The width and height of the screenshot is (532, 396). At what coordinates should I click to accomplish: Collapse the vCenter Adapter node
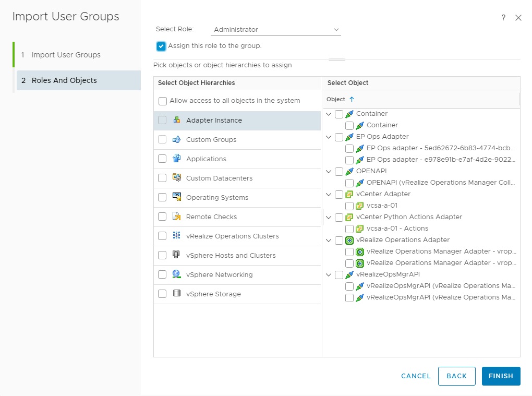[x=329, y=195]
